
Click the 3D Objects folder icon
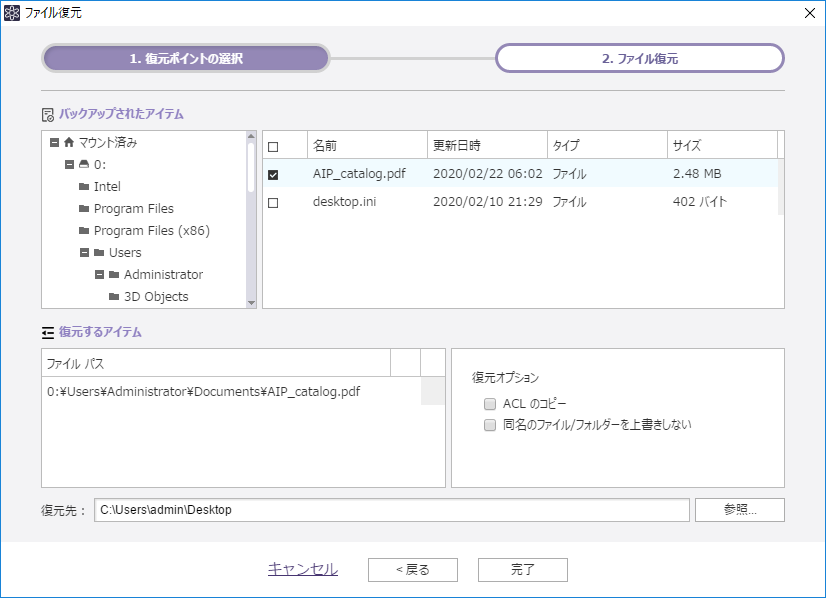[114, 297]
